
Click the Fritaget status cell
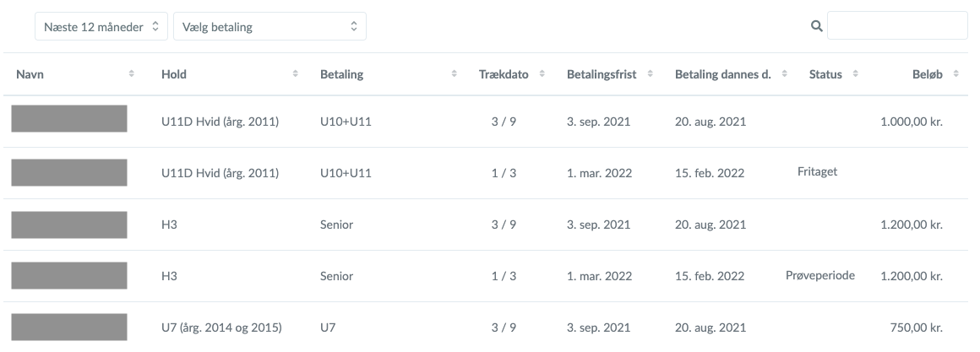pos(817,171)
